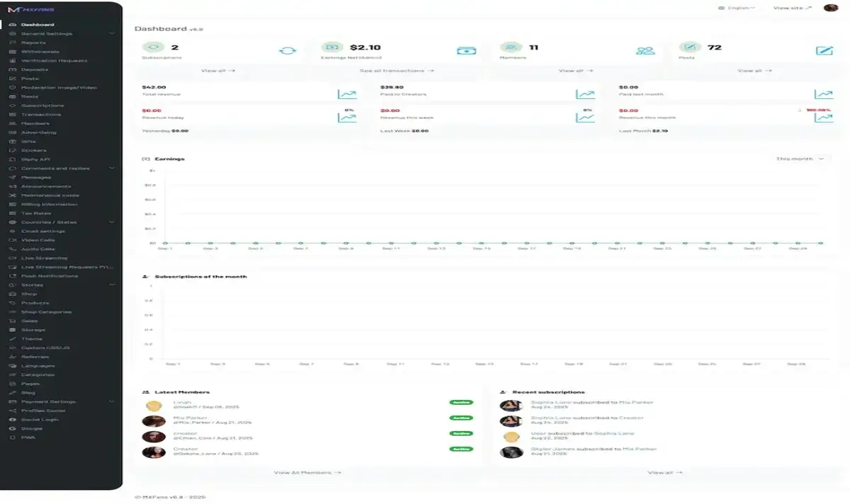
Task: Expand the Payment Settings submenu
Action: pyautogui.click(x=112, y=401)
